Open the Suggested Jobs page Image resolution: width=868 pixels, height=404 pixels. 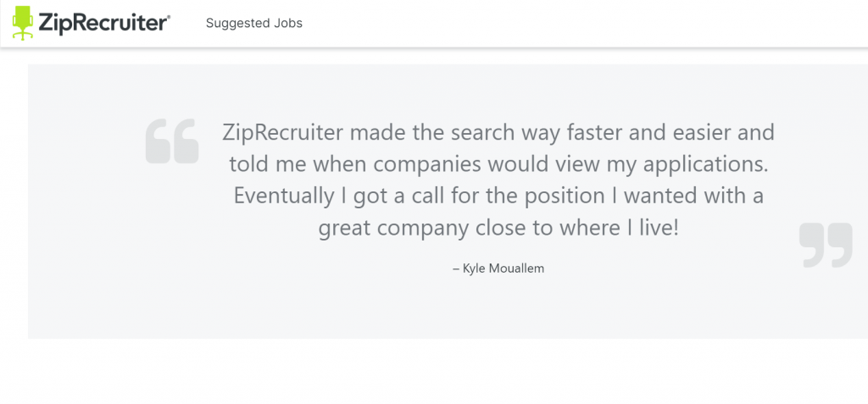pyautogui.click(x=254, y=23)
